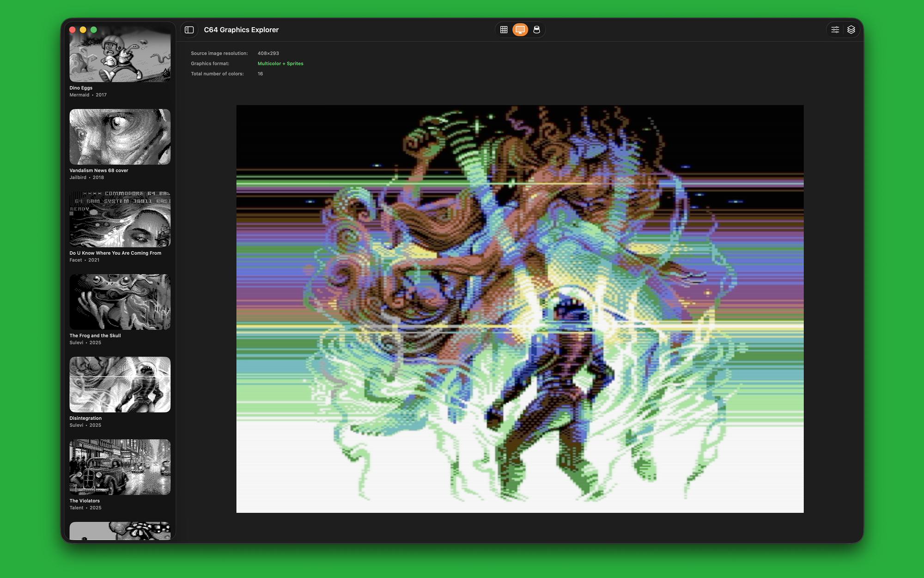The height and width of the screenshot is (578, 924).
Task: Open Do U Know Where artwork thumbnail
Action: pyautogui.click(x=120, y=219)
